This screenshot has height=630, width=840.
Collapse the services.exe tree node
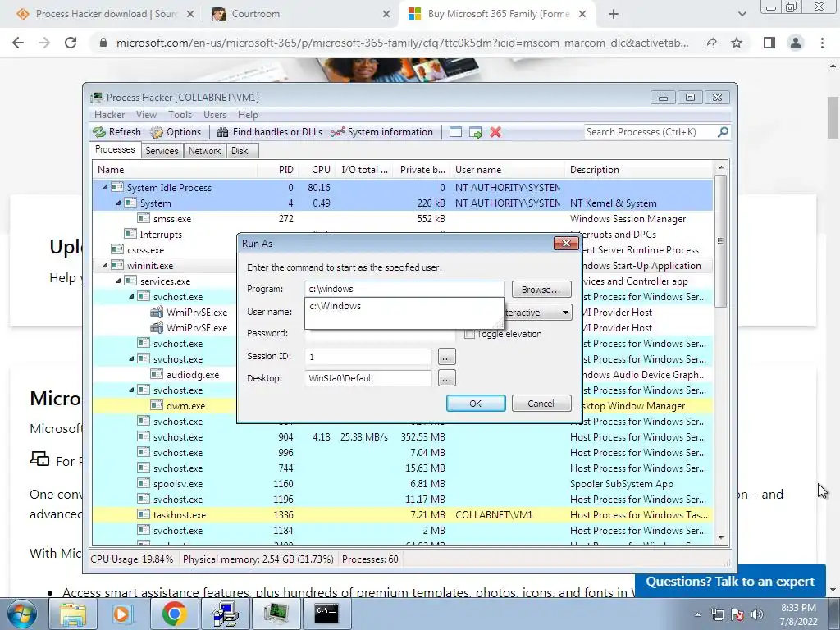click(x=118, y=281)
